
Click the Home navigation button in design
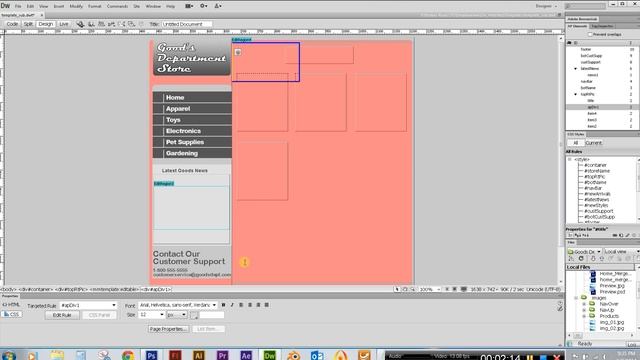pos(192,98)
